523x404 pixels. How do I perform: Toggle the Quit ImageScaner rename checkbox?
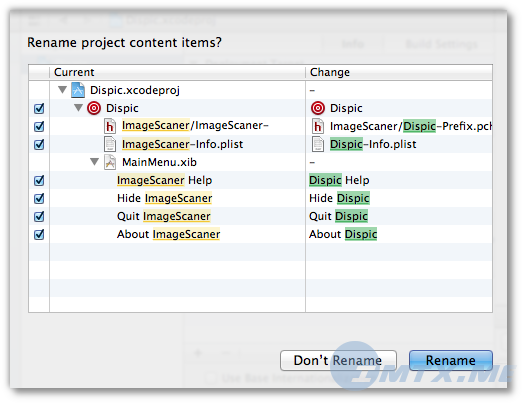coord(39,216)
